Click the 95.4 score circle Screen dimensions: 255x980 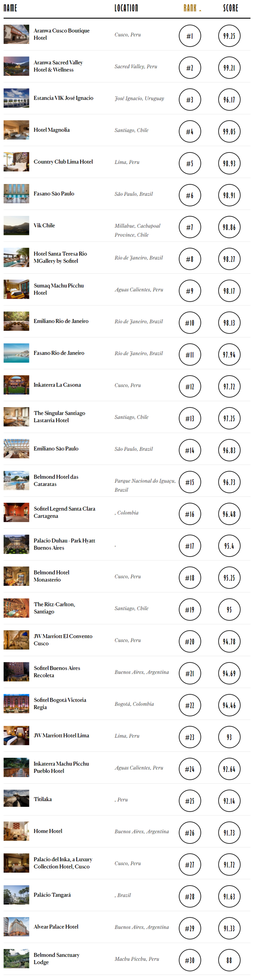(x=229, y=546)
